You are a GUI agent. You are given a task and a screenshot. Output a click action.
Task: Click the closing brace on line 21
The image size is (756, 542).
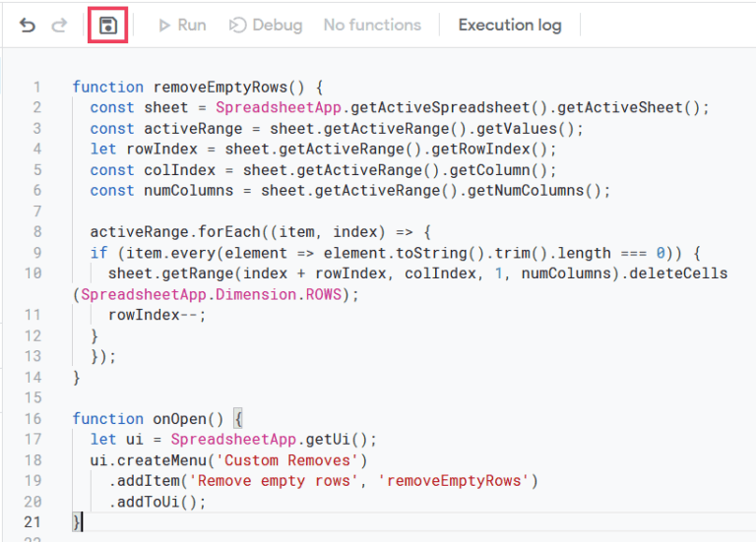click(x=76, y=521)
